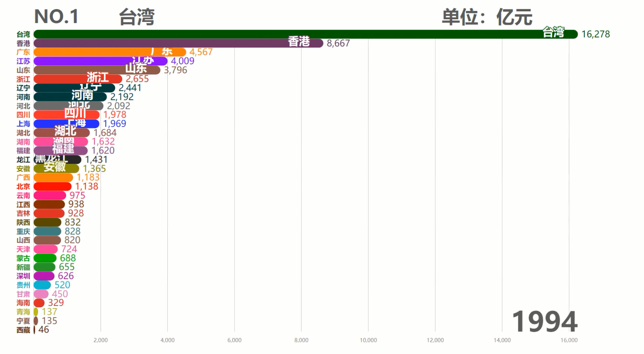Select the 陕西 category label on the axis
This screenshot has width=644, height=354.
(23, 222)
